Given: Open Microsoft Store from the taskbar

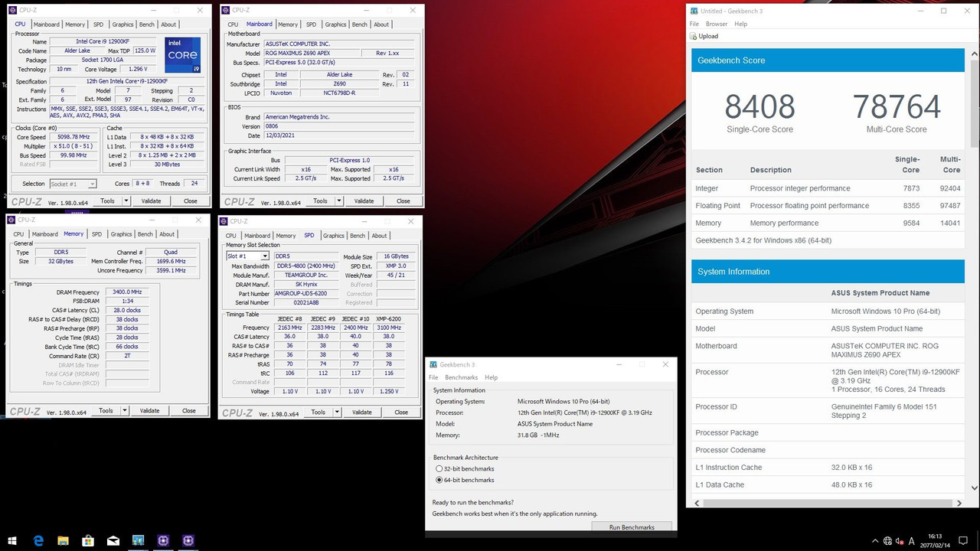Looking at the screenshot, I should pyautogui.click(x=88, y=540).
